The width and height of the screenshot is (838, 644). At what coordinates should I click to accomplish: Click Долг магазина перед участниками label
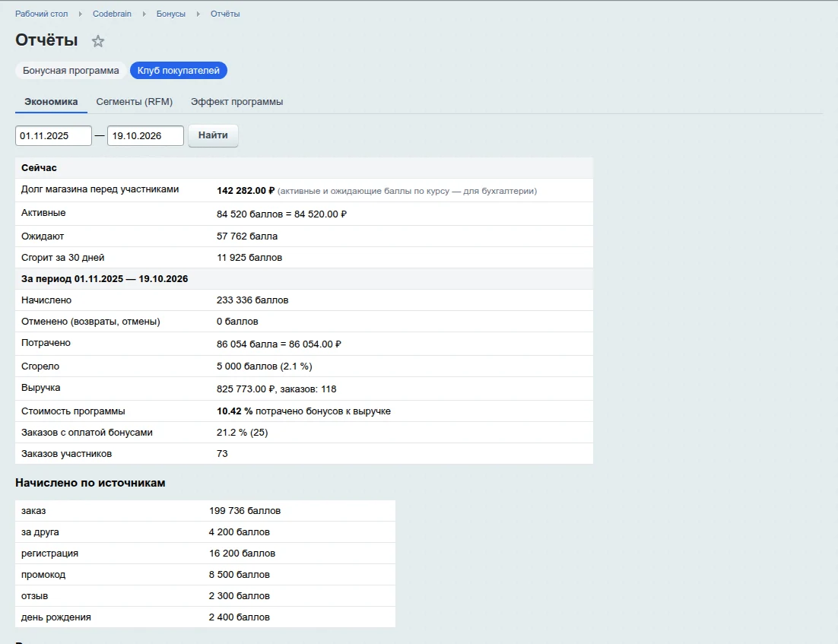pos(100,190)
